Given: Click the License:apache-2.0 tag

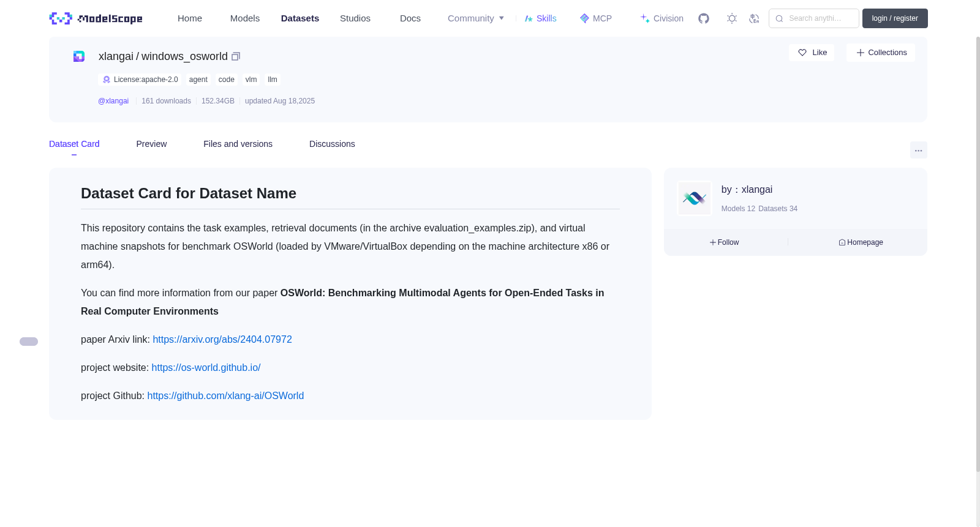Looking at the screenshot, I should pos(140,80).
